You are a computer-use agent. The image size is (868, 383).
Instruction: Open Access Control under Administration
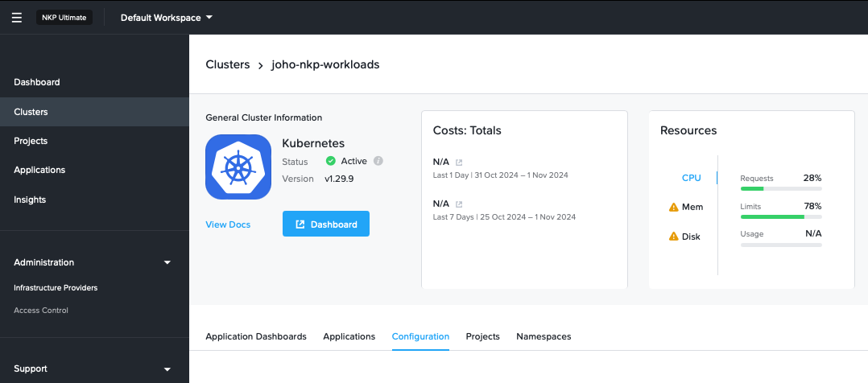tap(41, 311)
